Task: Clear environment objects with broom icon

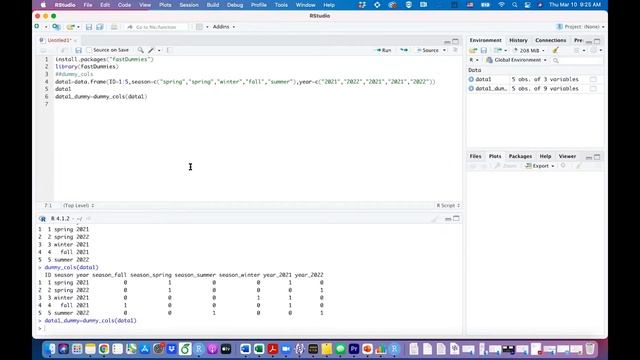Action: pyautogui.click(x=555, y=50)
